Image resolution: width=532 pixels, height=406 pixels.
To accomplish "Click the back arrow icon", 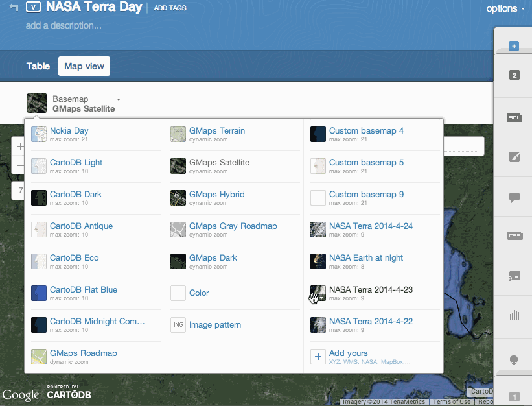I will click(14, 8).
